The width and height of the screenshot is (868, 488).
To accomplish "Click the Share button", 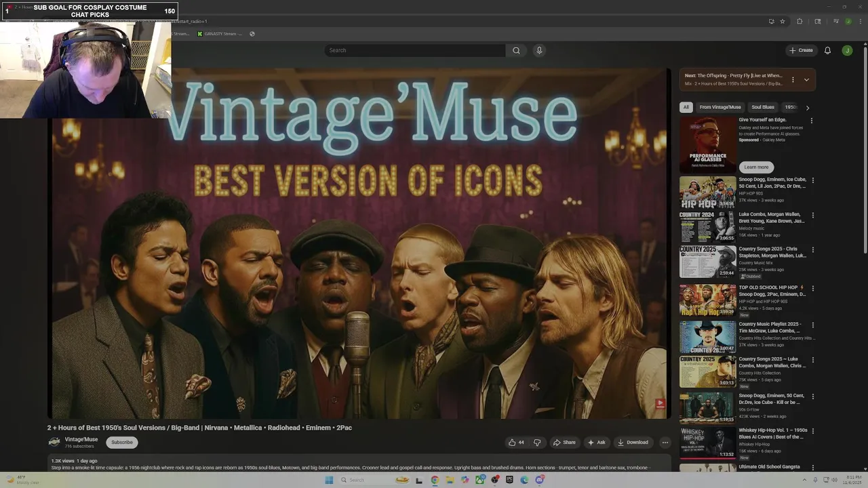I will [564, 443].
